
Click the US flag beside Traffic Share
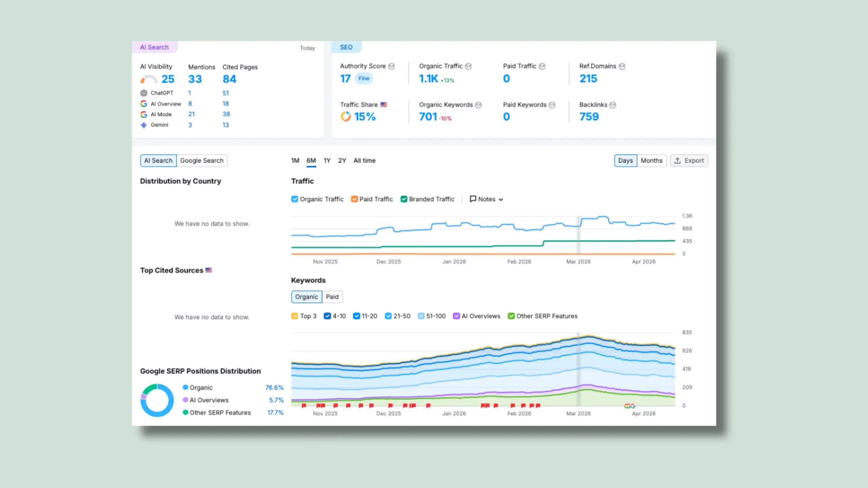pos(384,105)
